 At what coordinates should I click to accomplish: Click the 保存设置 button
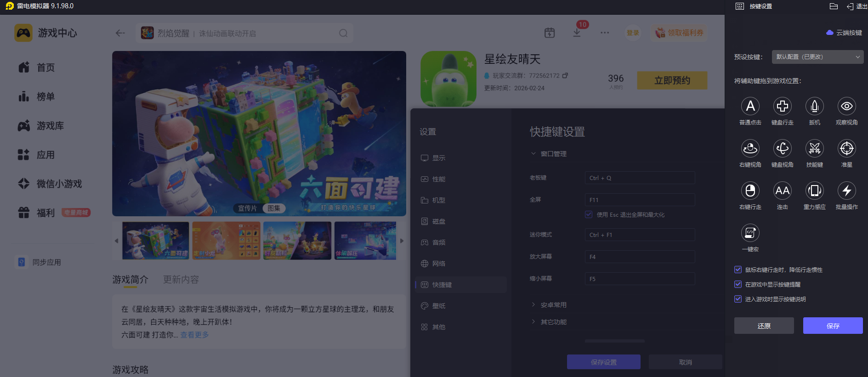(604, 362)
